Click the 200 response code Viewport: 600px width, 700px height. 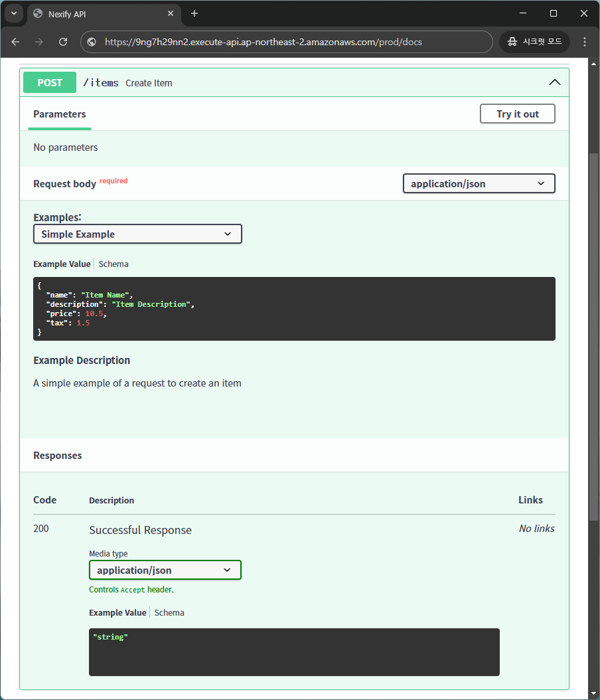(41, 529)
